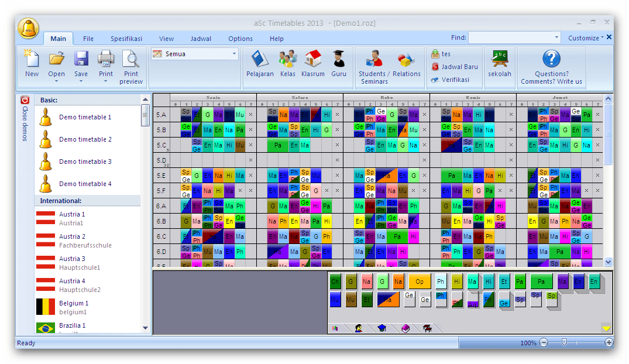Switch to the Jadwal ribbon tab

(x=201, y=39)
